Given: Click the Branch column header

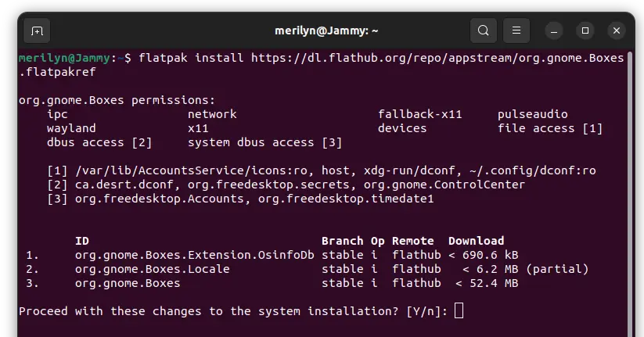Looking at the screenshot, I should coord(342,241).
